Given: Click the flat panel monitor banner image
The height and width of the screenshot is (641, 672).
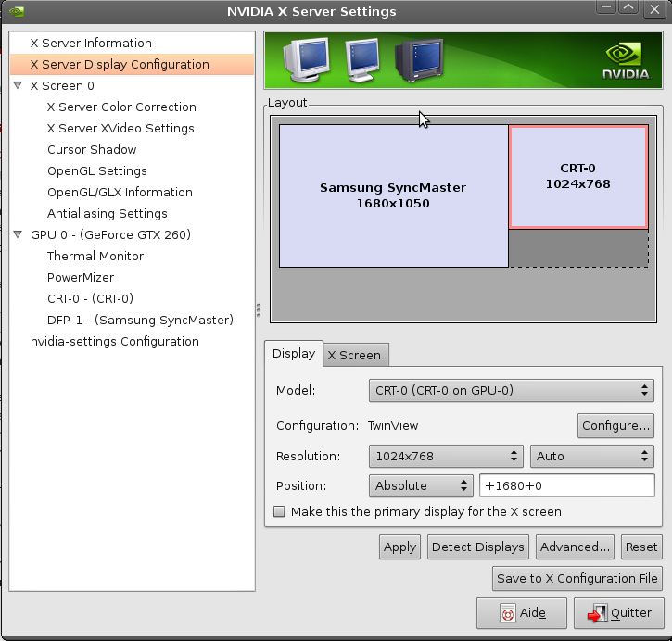Looking at the screenshot, I should (x=362, y=60).
